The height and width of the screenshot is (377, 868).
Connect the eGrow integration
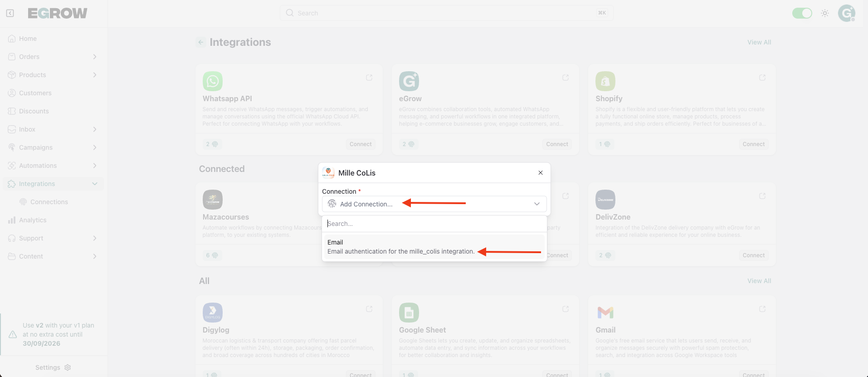pos(557,144)
